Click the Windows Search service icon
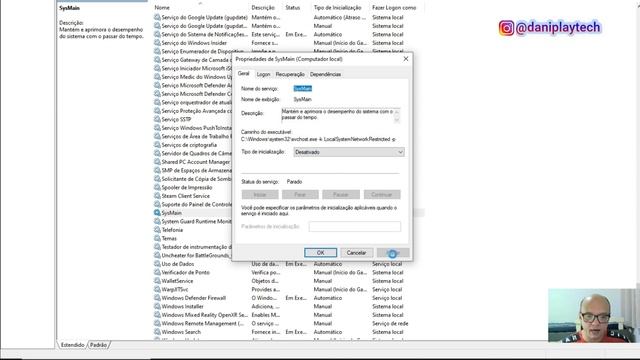 (x=157, y=332)
